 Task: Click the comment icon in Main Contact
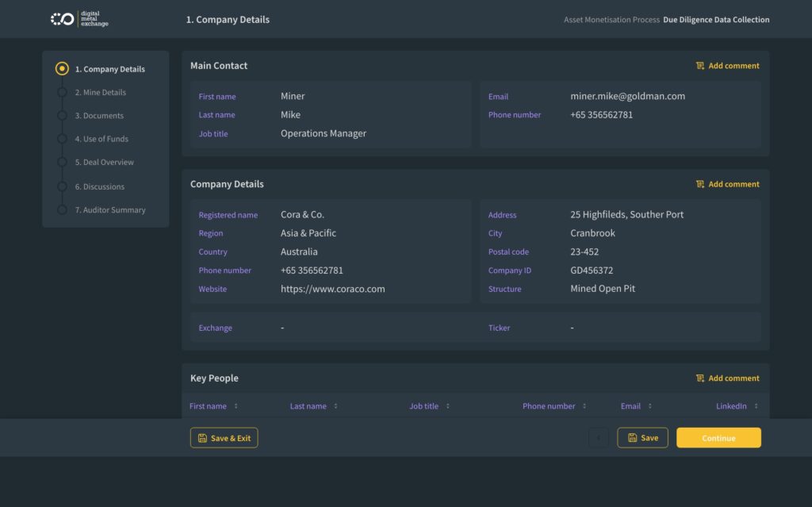point(700,66)
